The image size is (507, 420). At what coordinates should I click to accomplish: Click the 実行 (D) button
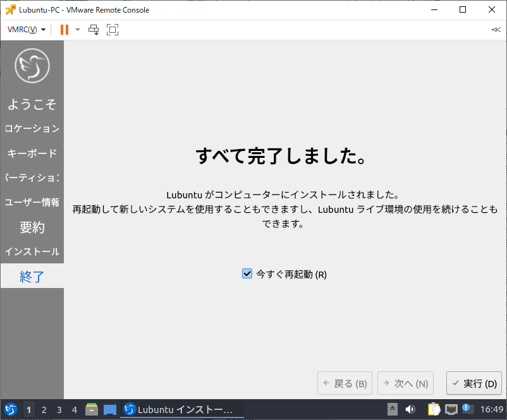(474, 383)
